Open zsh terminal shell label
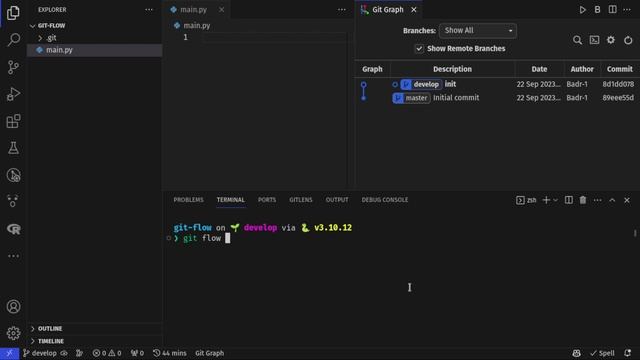Image resolution: width=640 pixels, height=360 pixels. click(x=526, y=200)
